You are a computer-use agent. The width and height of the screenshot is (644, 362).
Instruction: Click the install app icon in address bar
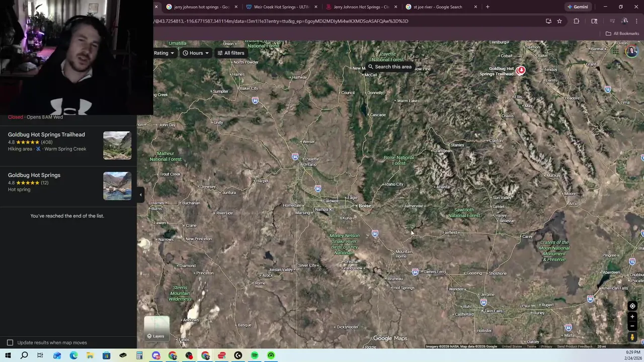pyautogui.click(x=548, y=21)
